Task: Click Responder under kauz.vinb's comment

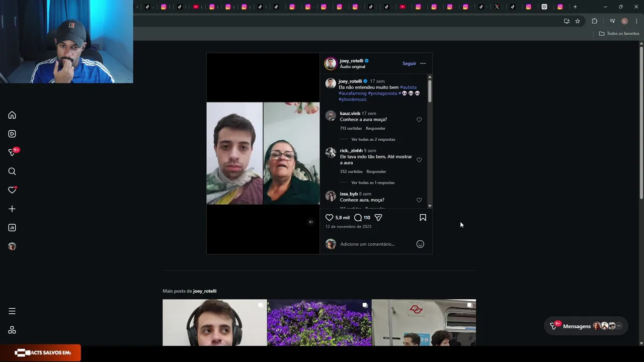Action: click(x=375, y=128)
